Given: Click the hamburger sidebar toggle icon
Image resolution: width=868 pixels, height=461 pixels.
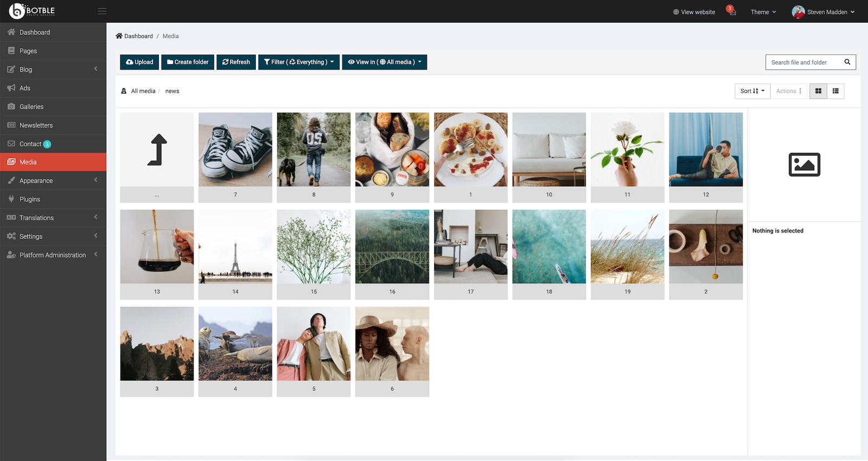Looking at the screenshot, I should coord(102,11).
